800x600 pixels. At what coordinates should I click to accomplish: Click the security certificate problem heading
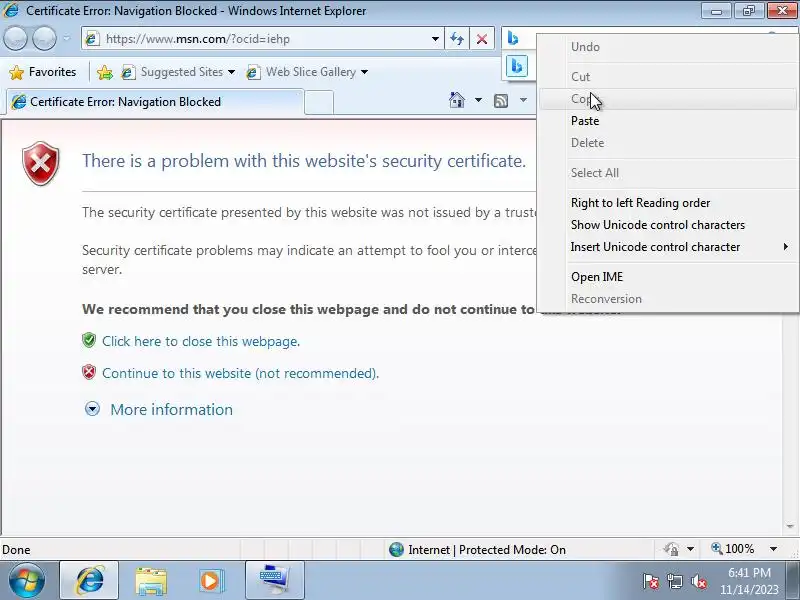[304, 161]
